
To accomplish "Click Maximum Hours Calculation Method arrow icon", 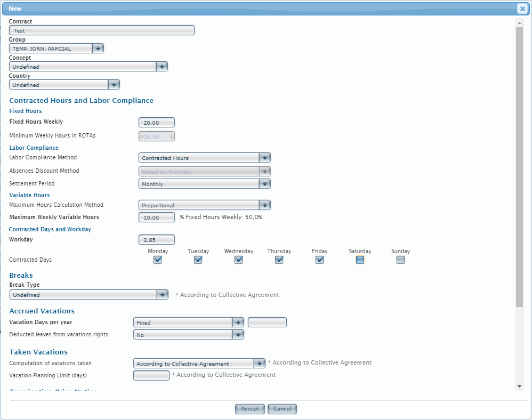I will tap(265, 205).
